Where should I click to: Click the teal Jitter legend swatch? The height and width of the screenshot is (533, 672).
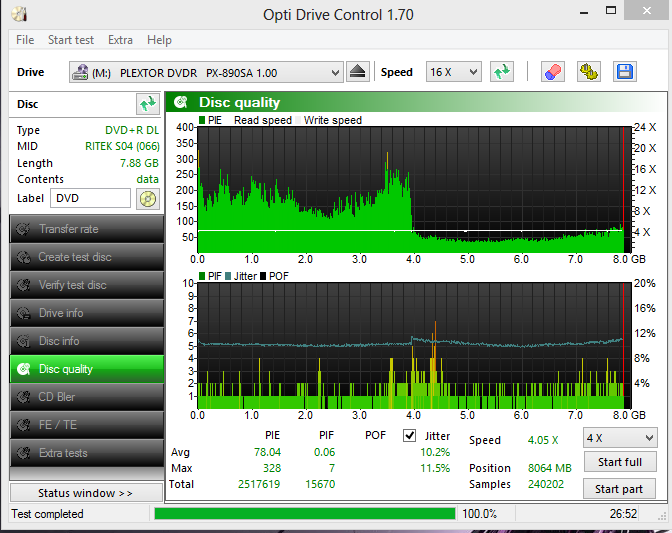[228, 276]
